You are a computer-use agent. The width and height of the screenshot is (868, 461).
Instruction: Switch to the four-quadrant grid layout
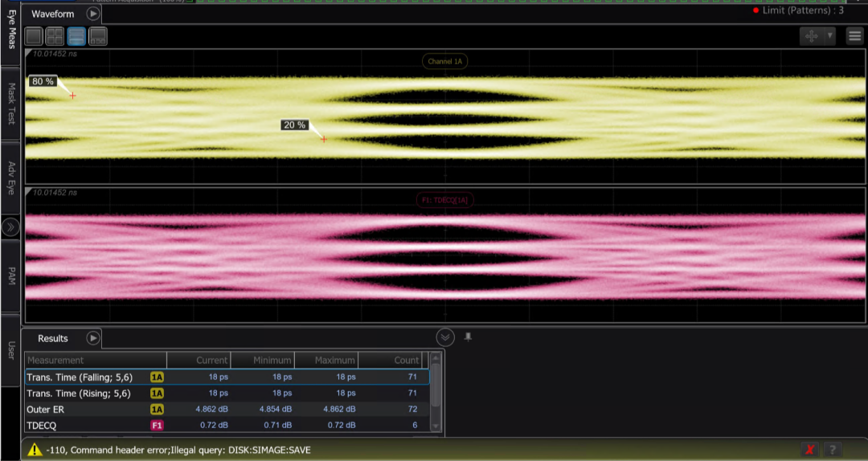55,36
